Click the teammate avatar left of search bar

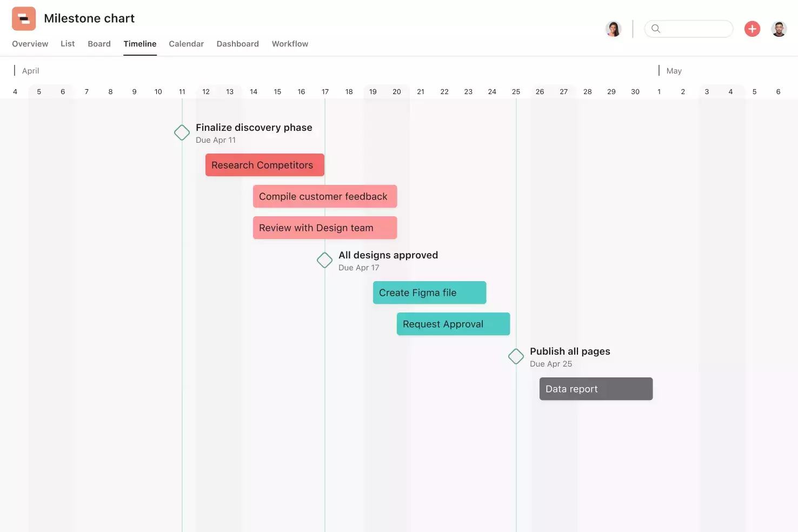coord(614,29)
